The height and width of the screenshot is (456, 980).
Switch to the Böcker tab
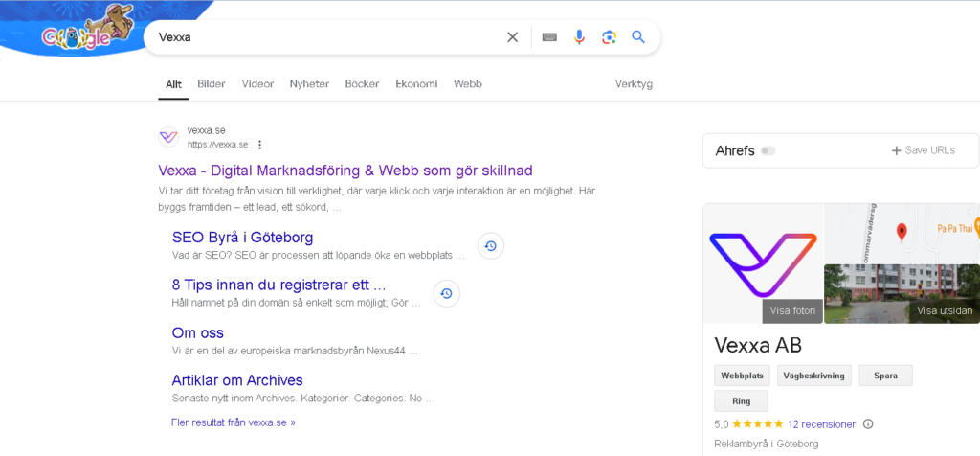pyautogui.click(x=362, y=83)
